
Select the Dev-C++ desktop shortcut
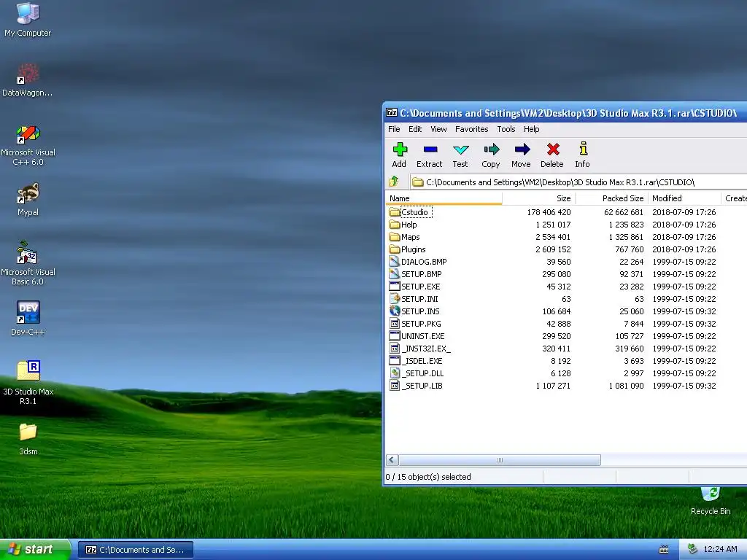point(28,319)
